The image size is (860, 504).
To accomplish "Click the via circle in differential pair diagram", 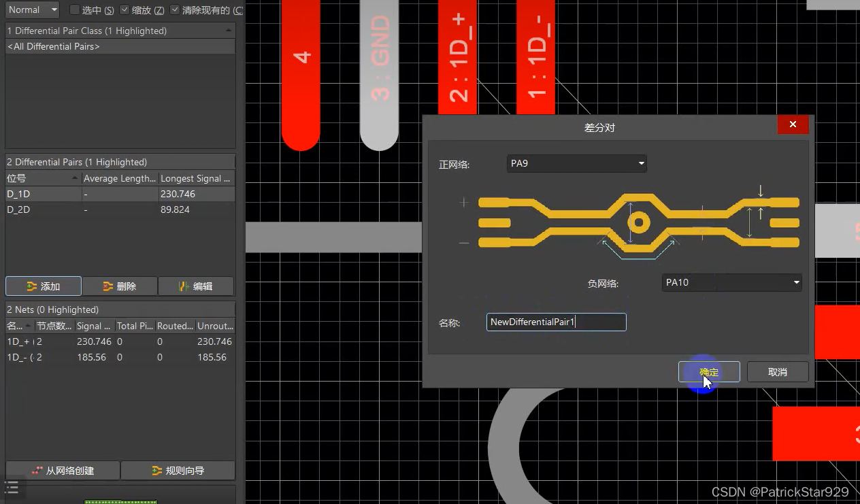I will [x=638, y=222].
